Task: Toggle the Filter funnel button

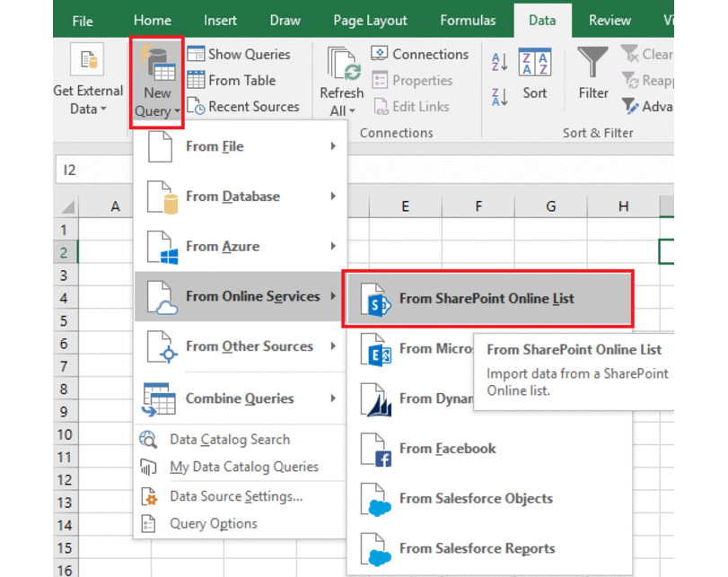Action: coord(592,74)
